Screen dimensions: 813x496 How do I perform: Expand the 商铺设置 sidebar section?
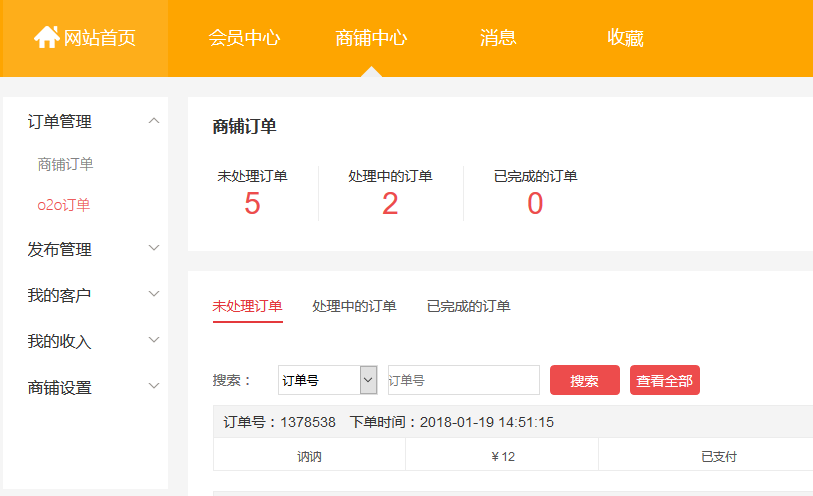(153, 386)
